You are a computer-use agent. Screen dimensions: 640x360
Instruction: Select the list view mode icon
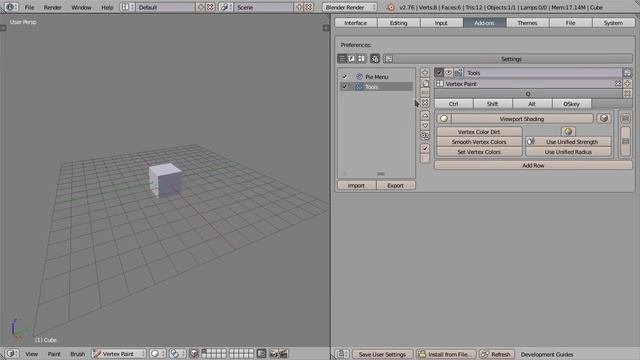click(342, 59)
